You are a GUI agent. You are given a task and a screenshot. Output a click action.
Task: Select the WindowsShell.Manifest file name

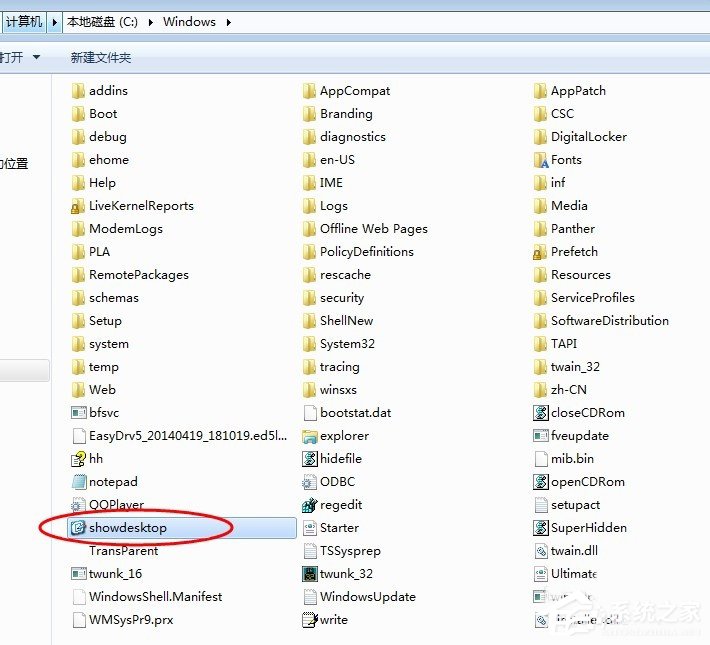(x=156, y=597)
